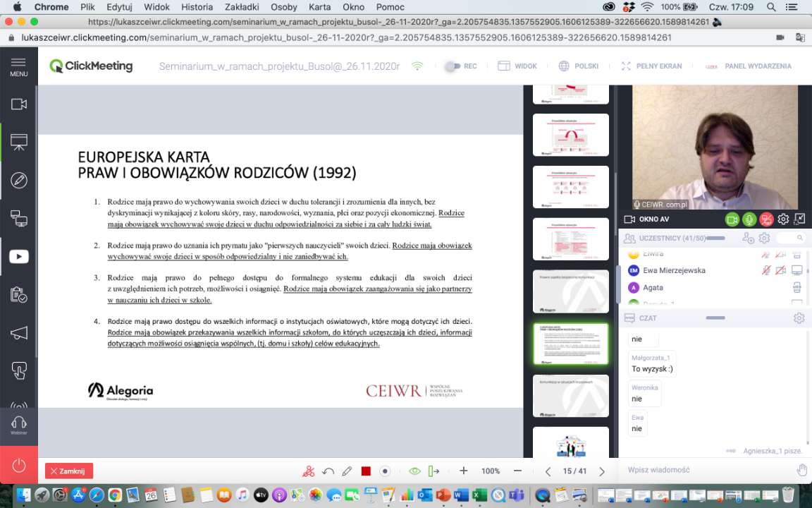
Task: Toggle the REC recording switch
Action: 453,66
